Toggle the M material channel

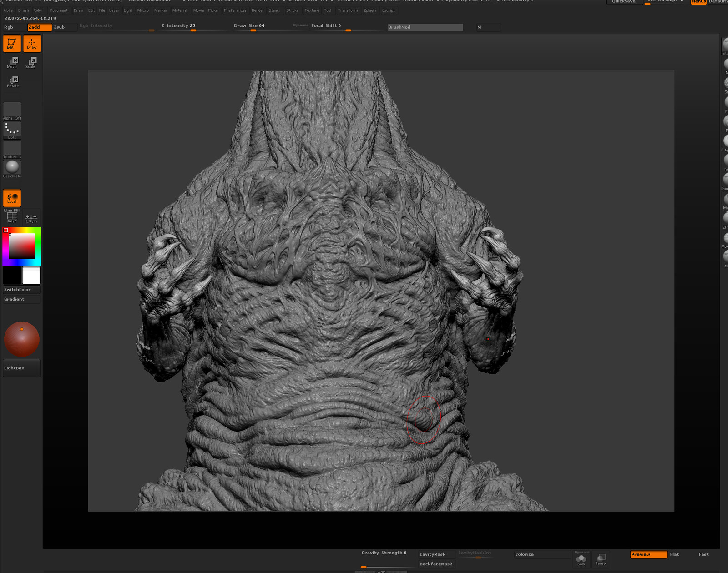click(x=488, y=27)
